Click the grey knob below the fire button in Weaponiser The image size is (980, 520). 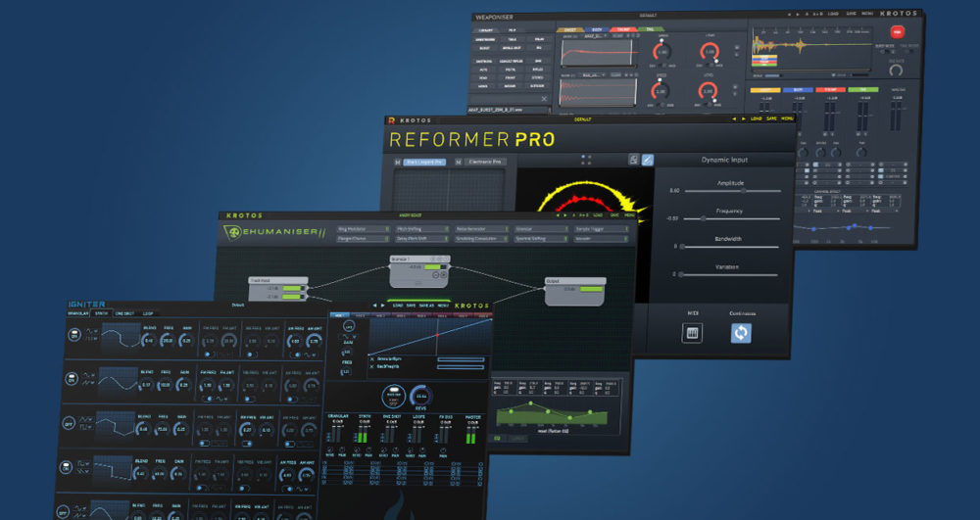coord(896,71)
